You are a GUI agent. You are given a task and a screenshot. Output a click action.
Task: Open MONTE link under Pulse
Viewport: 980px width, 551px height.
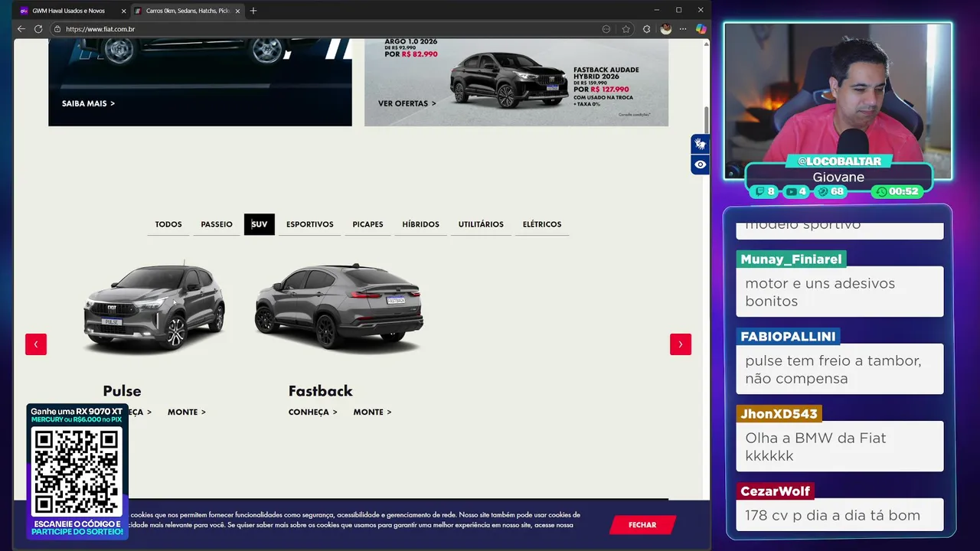tap(187, 412)
